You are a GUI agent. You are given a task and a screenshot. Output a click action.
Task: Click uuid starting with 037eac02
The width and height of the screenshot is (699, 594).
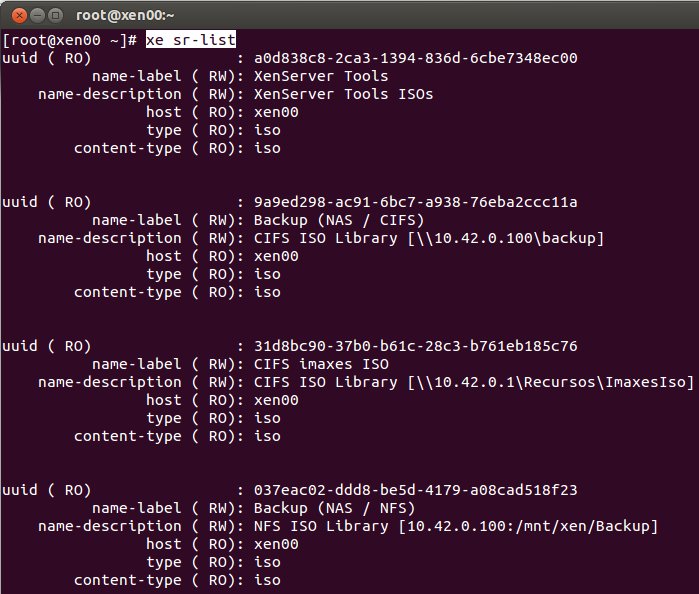pos(415,490)
